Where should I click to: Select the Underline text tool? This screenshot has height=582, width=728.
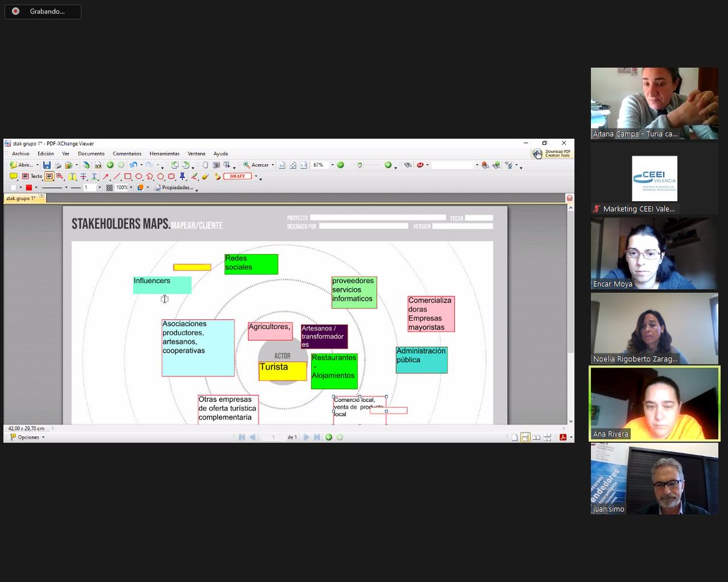point(94,176)
